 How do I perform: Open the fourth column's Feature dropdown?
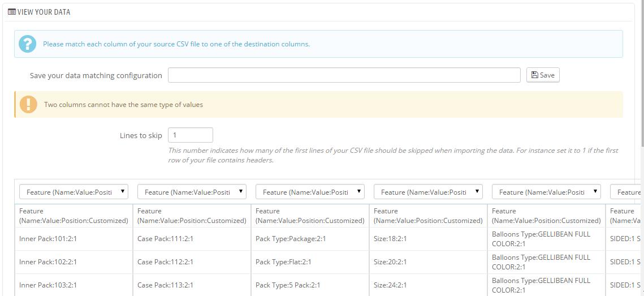pyautogui.click(x=429, y=192)
